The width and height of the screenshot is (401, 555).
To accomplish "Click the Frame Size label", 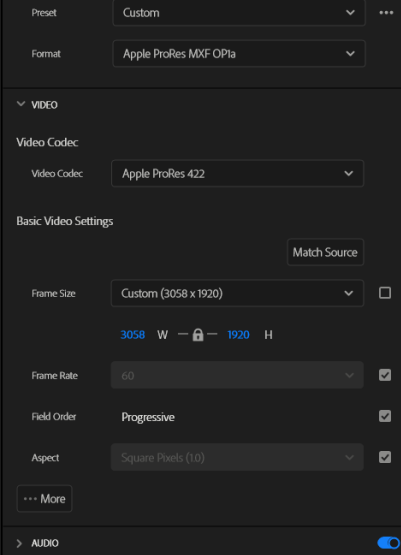I will tap(53, 293).
